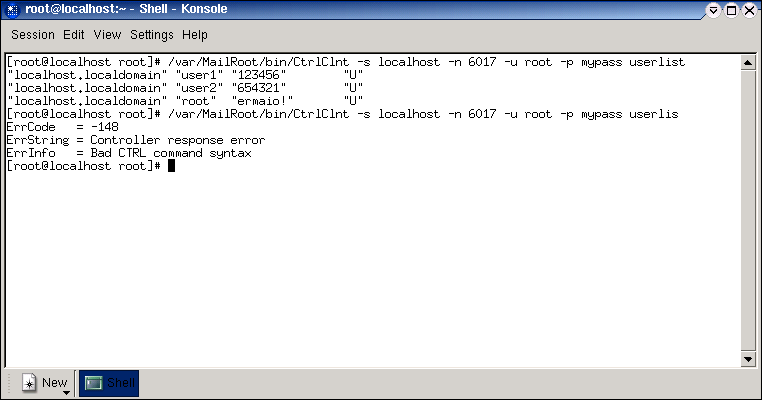The image size is (762, 400).
Task: Open the Session menu
Action: (33, 35)
